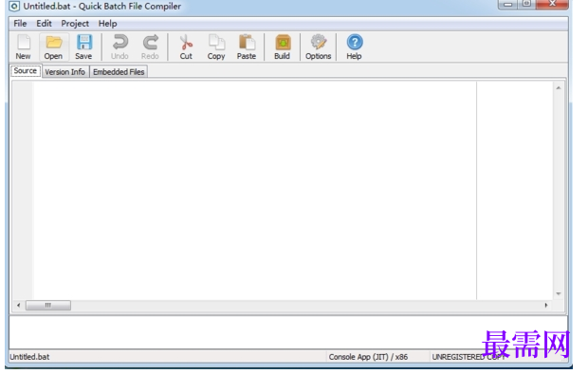This screenshot has height=374, width=588.
Task: Switch to the Version Info tab
Action: click(64, 72)
